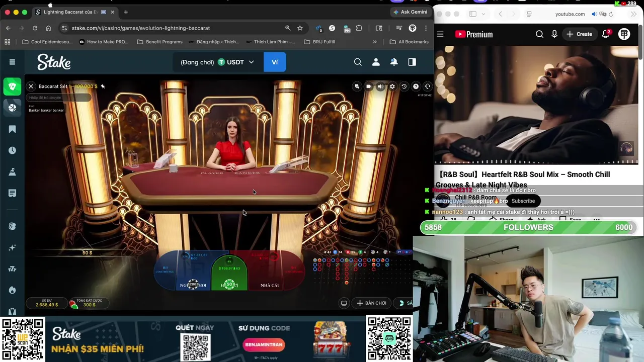Screen dimensions: 644x362
Task: Reload the Stake page in Chrome
Action: pyautogui.click(x=35, y=28)
